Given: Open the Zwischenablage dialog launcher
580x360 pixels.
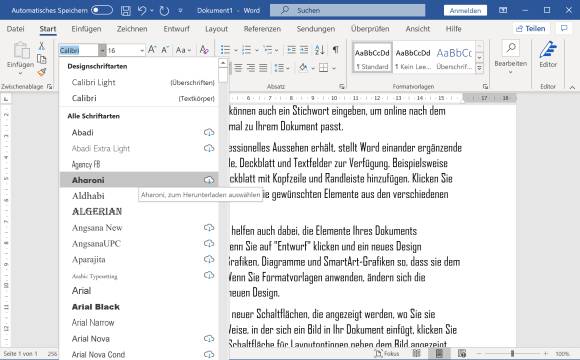Looking at the screenshot, I should click(x=50, y=87).
